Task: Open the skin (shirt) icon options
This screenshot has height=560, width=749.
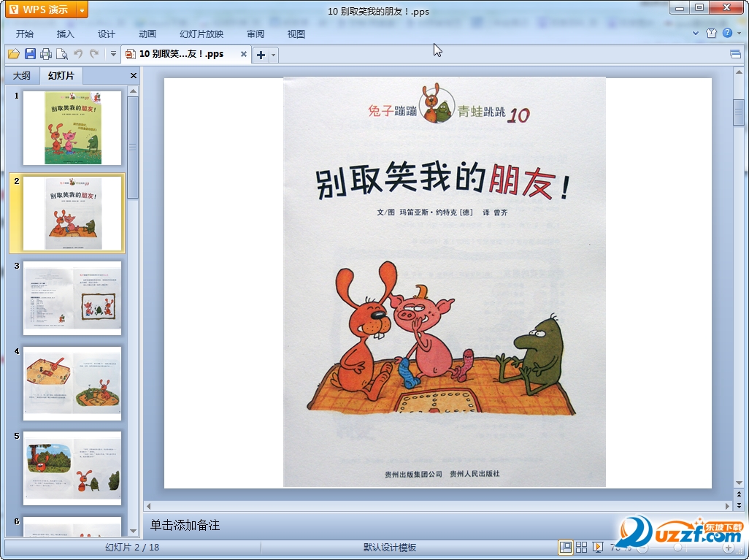Action: pyautogui.click(x=711, y=33)
